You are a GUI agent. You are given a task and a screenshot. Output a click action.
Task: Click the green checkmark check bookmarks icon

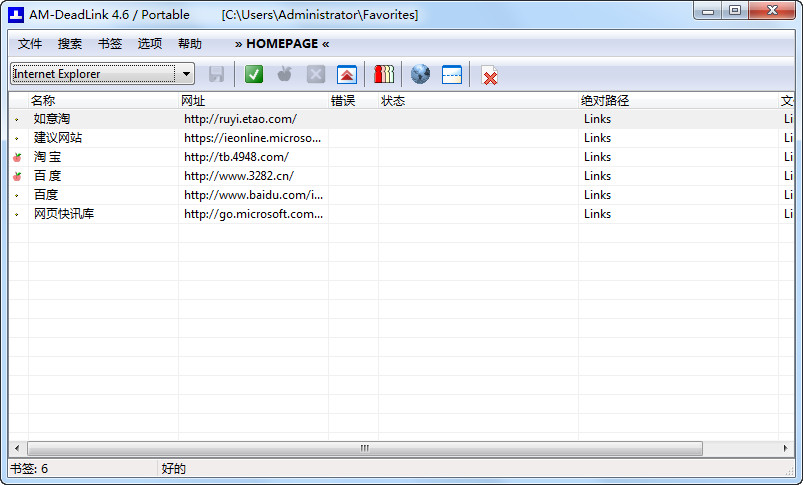tap(253, 74)
